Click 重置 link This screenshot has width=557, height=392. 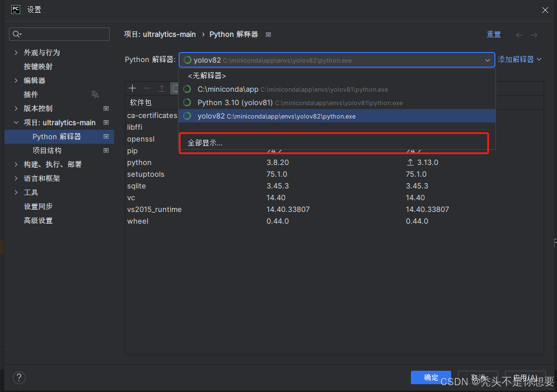click(x=494, y=35)
